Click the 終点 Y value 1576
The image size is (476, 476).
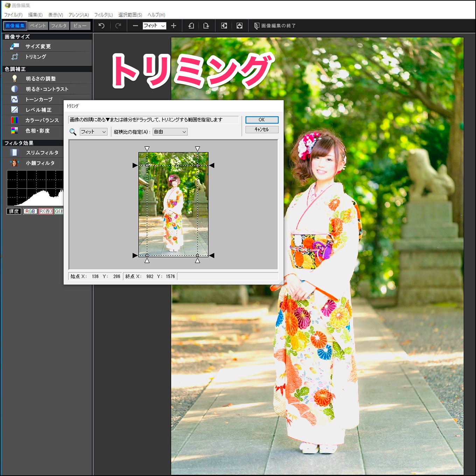[x=170, y=276]
